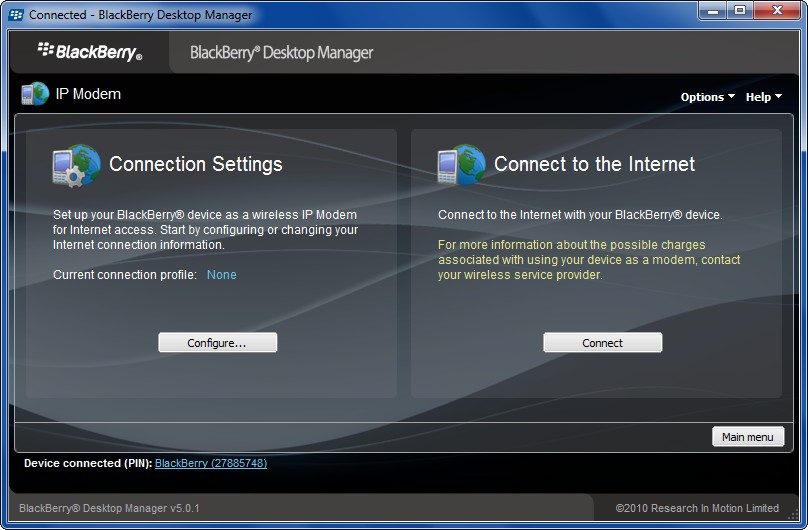Click the ©2010 Research In Motion Limited text
Image resolution: width=808 pixels, height=530 pixels.
[x=697, y=508]
